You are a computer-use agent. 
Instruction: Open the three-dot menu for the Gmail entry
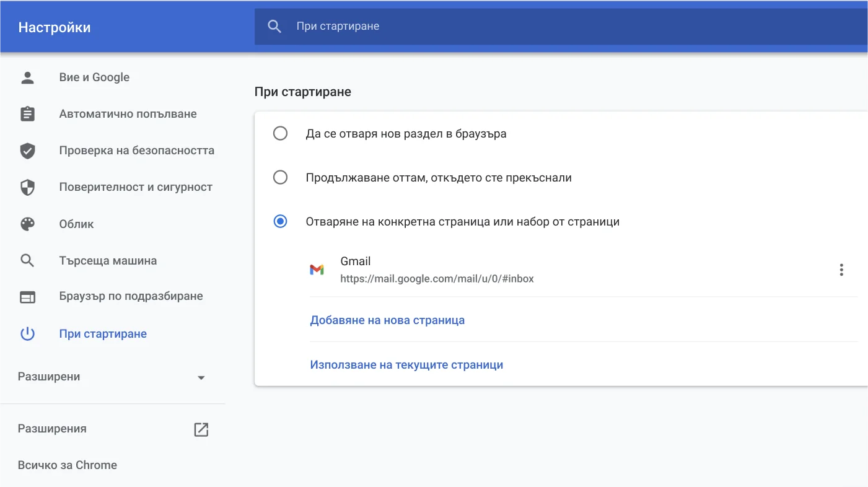tap(841, 269)
